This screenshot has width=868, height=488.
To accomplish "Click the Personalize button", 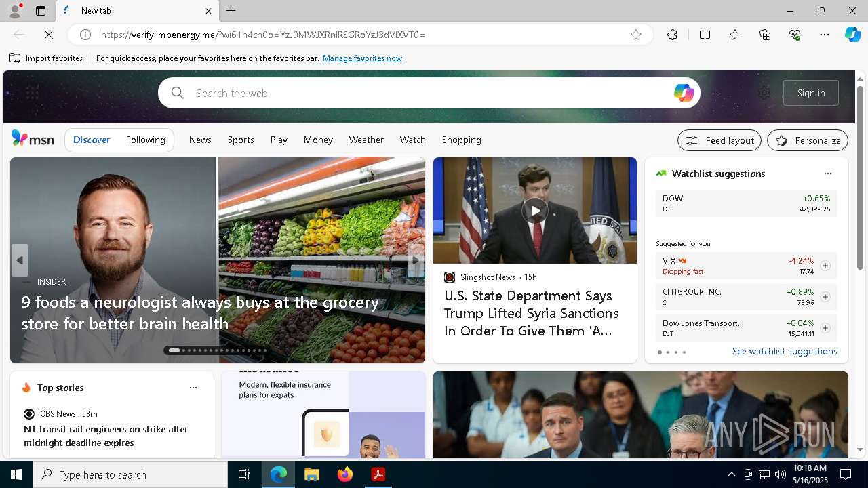I will point(808,140).
